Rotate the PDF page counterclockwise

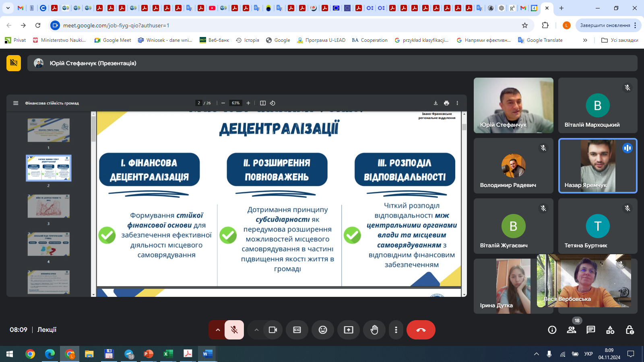(x=272, y=103)
